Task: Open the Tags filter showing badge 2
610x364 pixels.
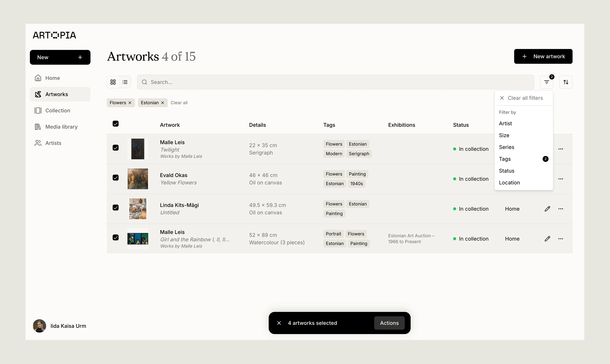Action: [505, 159]
